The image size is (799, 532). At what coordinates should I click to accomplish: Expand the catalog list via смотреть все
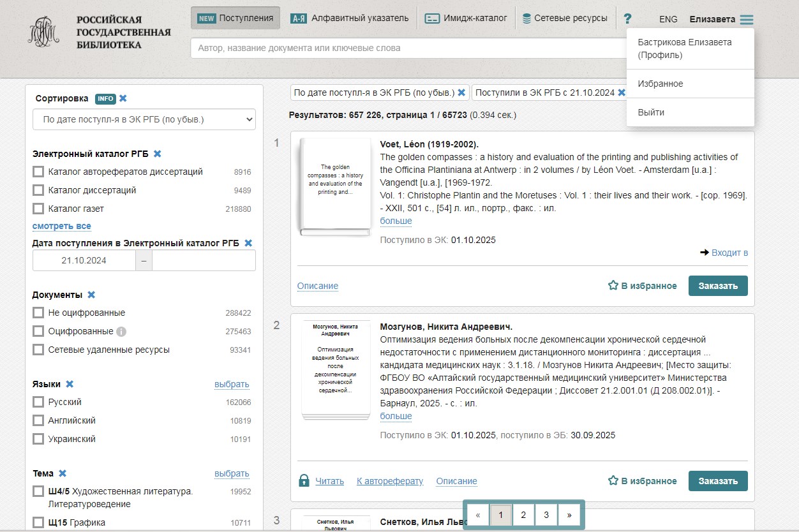coord(62,226)
